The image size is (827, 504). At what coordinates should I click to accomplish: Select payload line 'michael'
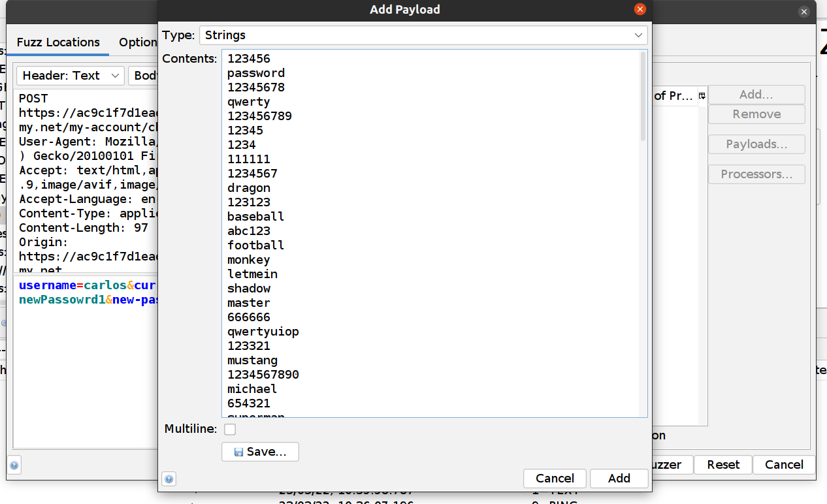click(253, 389)
